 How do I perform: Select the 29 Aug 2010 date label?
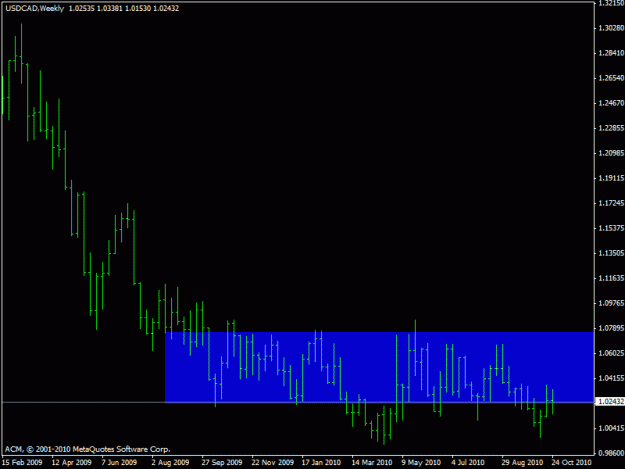coord(522,463)
